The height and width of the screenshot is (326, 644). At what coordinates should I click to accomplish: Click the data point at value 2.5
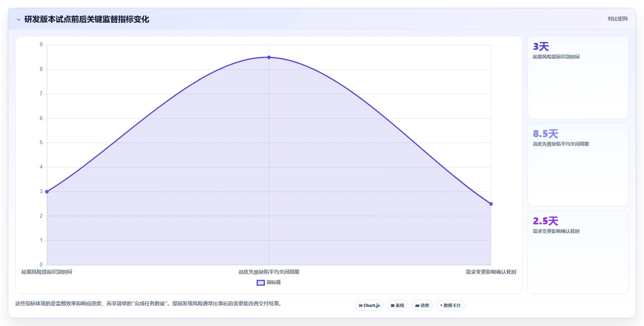[x=491, y=204]
